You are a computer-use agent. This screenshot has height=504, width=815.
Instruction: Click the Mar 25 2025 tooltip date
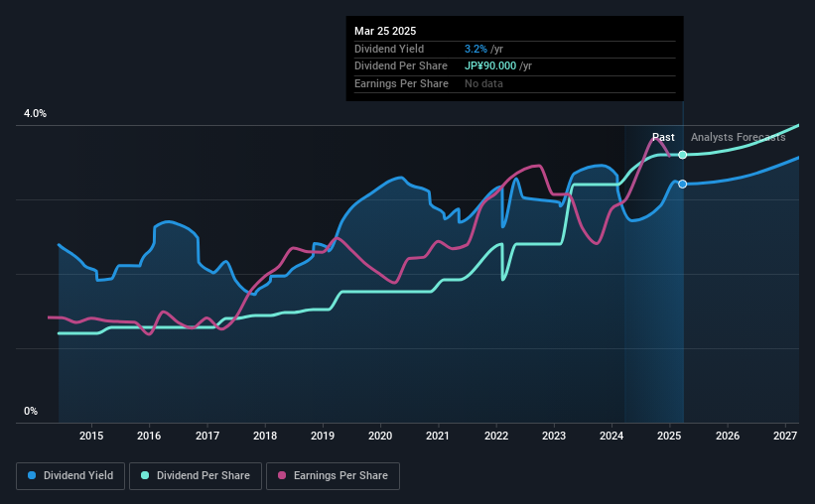pos(385,31)
